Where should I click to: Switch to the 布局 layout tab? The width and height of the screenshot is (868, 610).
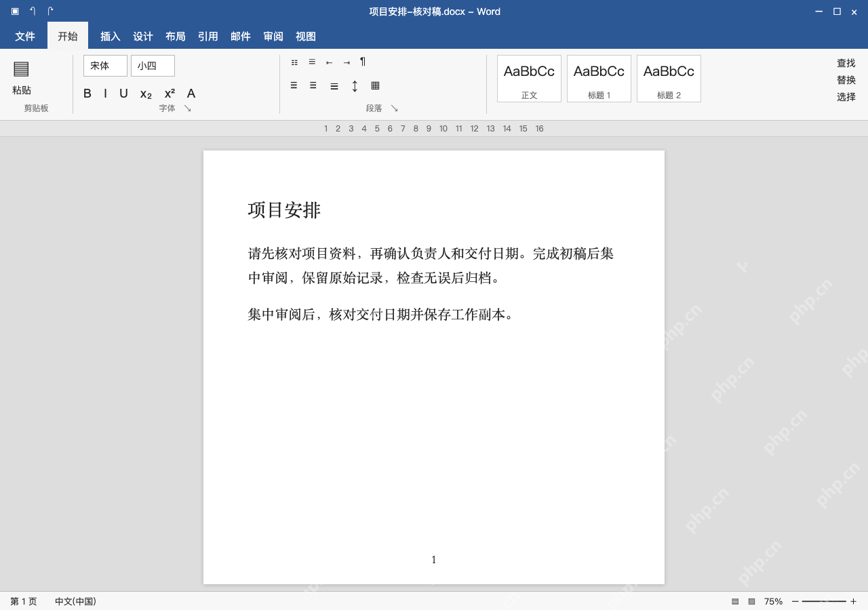click(x=176, y=37)
